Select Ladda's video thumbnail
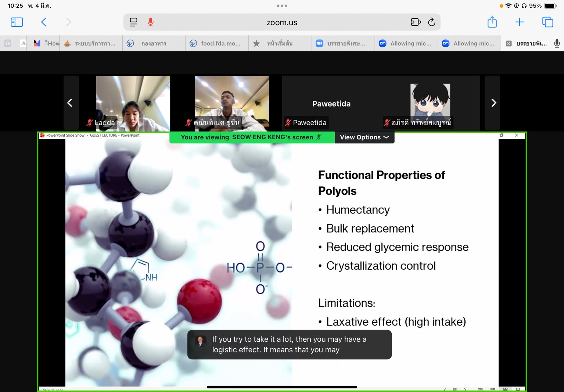Screen dimensions: 564x392 click(133, 103)
